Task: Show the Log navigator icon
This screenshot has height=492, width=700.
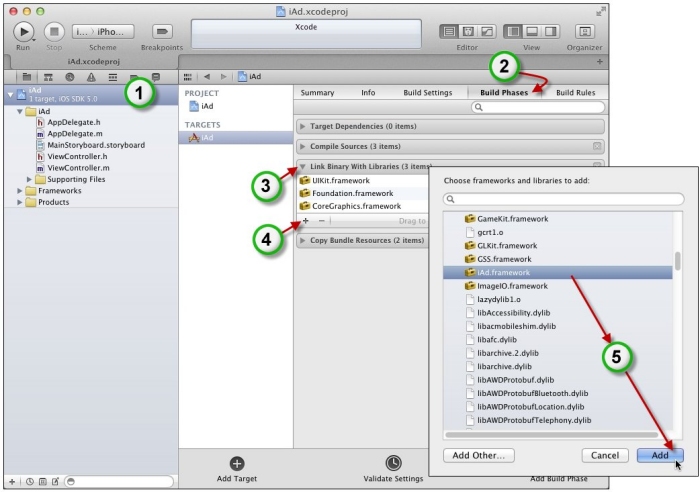Action: coord(156,77)
